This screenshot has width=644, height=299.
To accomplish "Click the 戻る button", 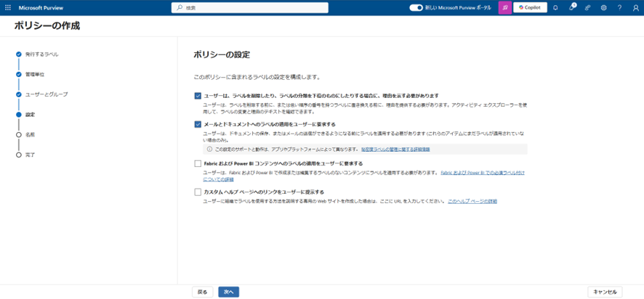I will [x=203, y=292].
